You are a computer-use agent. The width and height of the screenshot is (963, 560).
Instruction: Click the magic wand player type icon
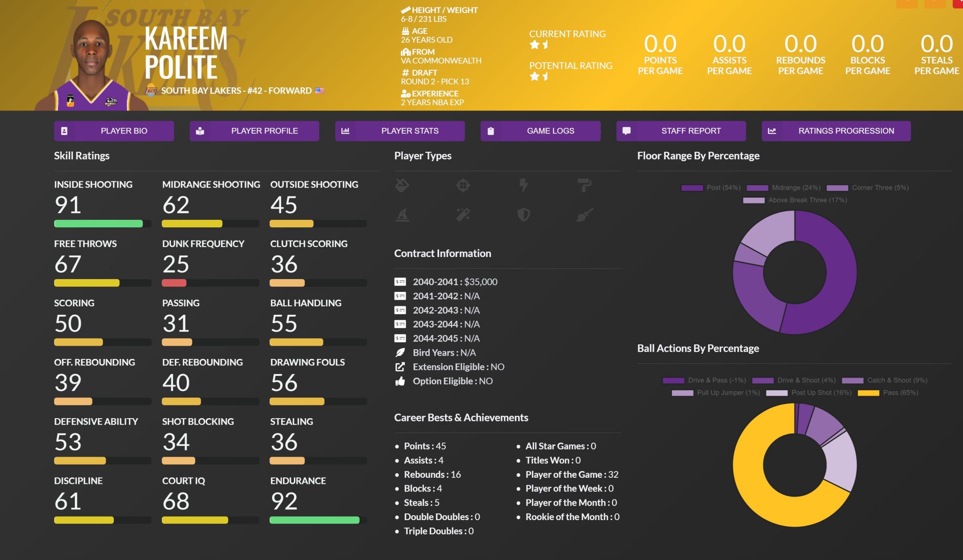463,215
